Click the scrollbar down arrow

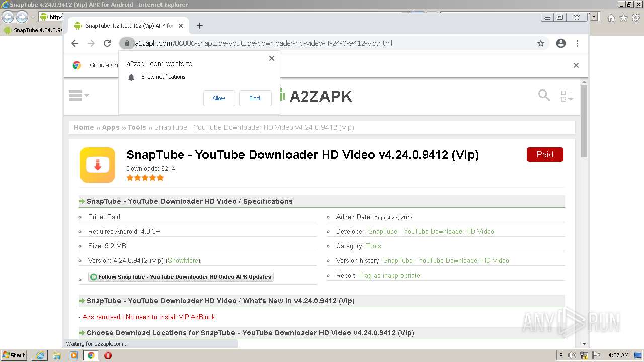point(584,344)
